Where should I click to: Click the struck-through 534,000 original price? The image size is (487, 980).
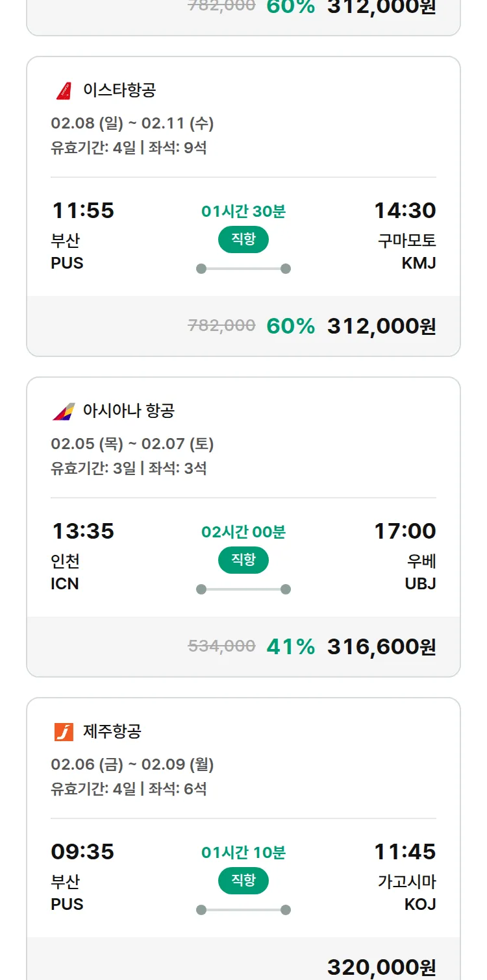(x=221, y=646)
